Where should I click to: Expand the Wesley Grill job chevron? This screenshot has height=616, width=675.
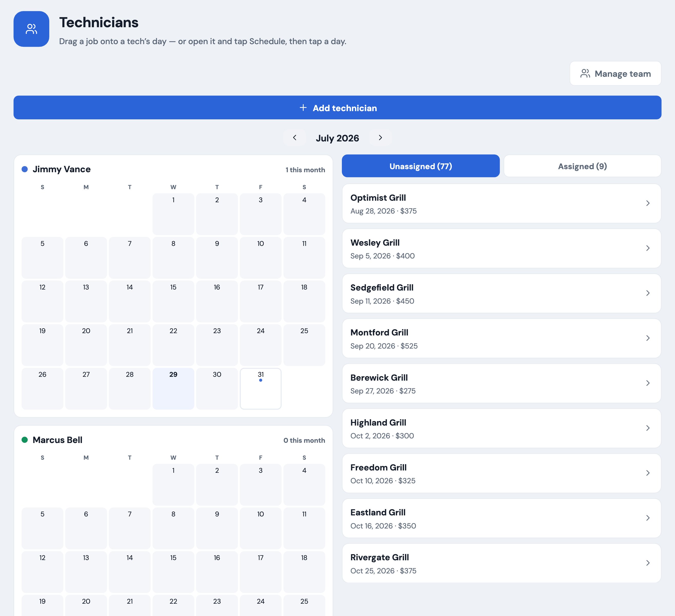pyautogui.click(x=648, y=248)
